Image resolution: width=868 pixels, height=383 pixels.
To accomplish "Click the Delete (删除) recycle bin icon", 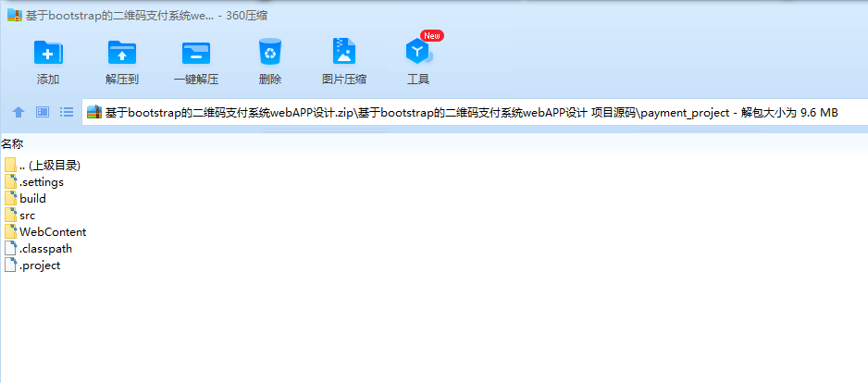I will 270,52.
